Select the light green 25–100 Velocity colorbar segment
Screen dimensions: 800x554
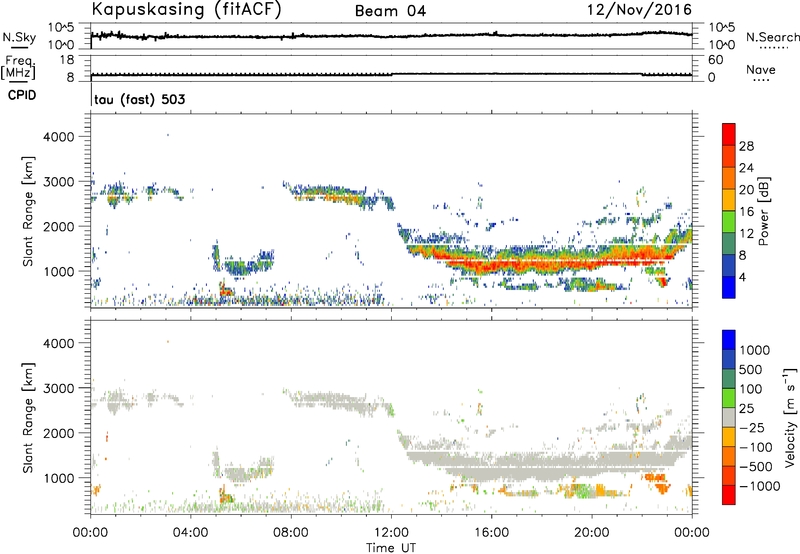[729, 398]
